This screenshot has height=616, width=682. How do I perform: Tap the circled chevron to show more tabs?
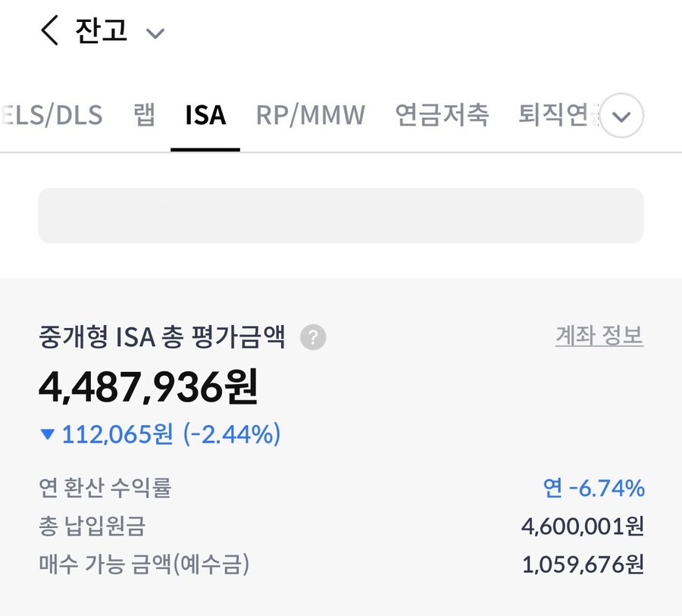click(x=621, y=115)
